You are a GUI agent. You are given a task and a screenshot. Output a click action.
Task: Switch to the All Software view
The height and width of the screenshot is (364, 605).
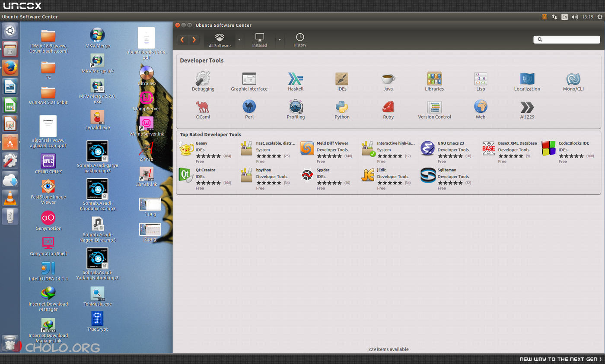220,40
